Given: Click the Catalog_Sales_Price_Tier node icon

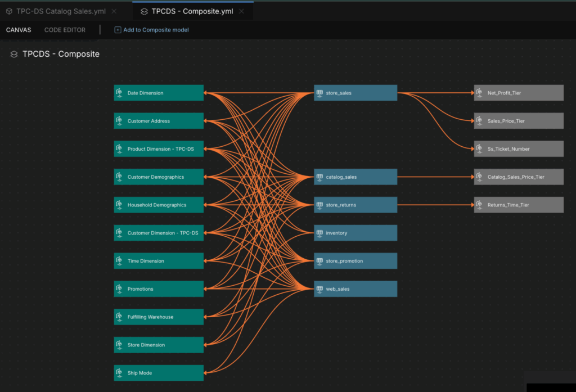Looking at the screenshot, I should coord(479,177).
